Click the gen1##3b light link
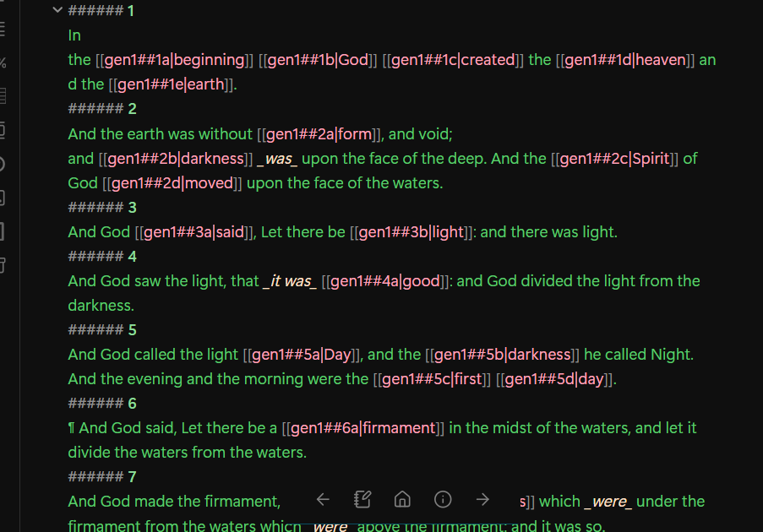Image resolution: width=763 pixels, height=532 pixels. (x=411, y=231)
